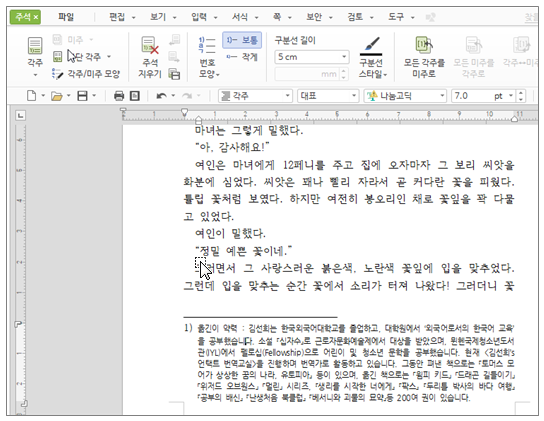Click the New Document icon
Viewport: 544px width, 421px height.
tap(32, 95)
